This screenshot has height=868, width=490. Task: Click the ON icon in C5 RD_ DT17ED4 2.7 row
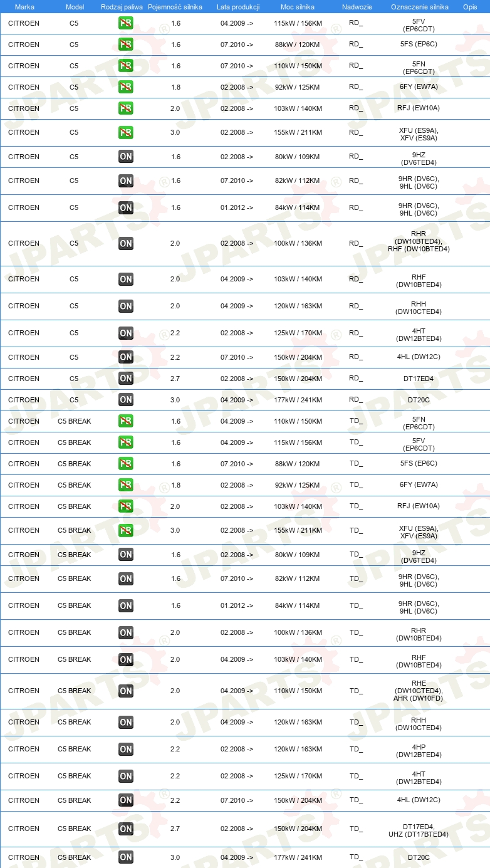[x=126, y=379]
